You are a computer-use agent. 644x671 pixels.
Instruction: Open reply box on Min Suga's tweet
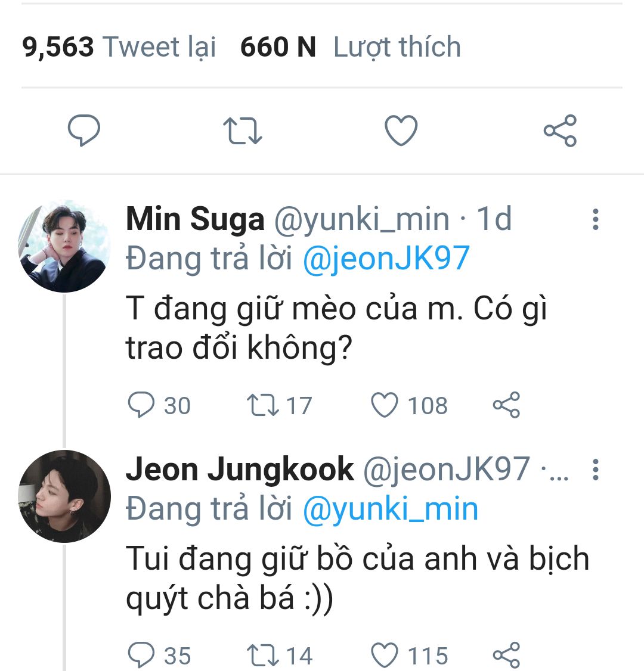[x=141, y=406]
